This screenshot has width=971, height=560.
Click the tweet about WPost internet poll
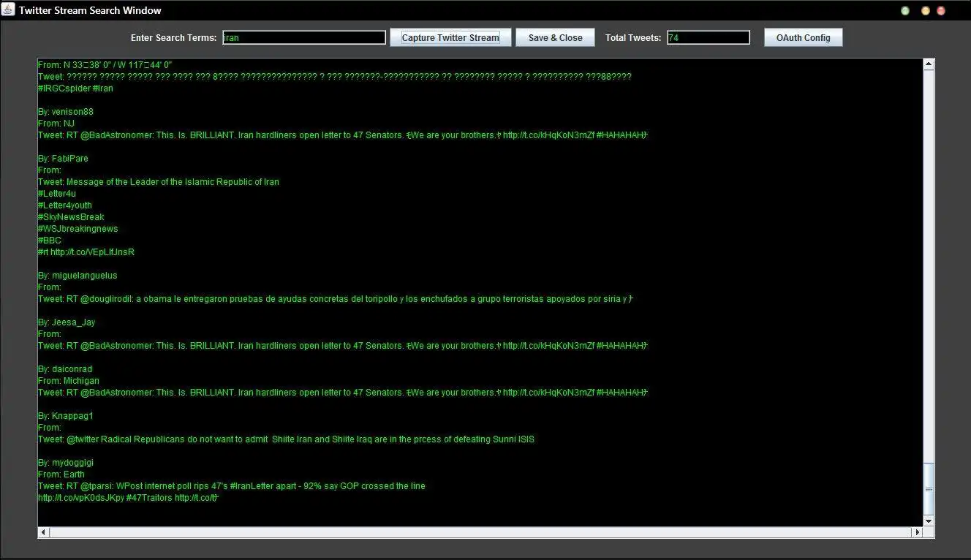(x=232, y=486)
